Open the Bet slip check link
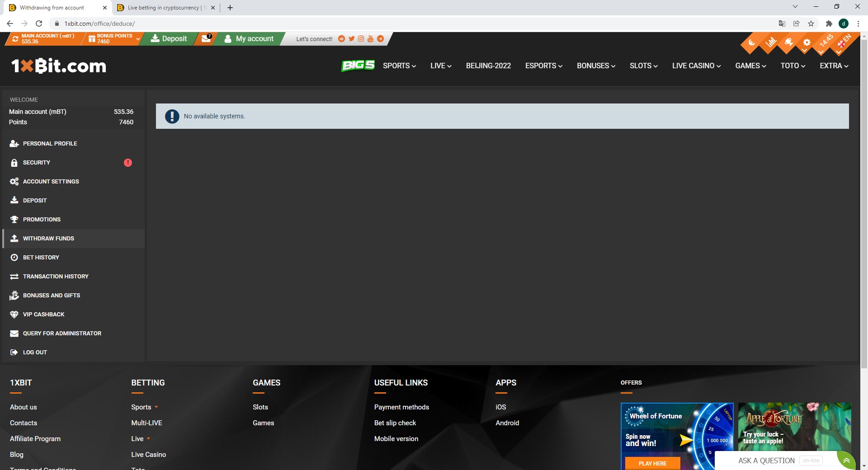This screenshot has width=868, height=470. pyautogui.click(x=395, y=423)
